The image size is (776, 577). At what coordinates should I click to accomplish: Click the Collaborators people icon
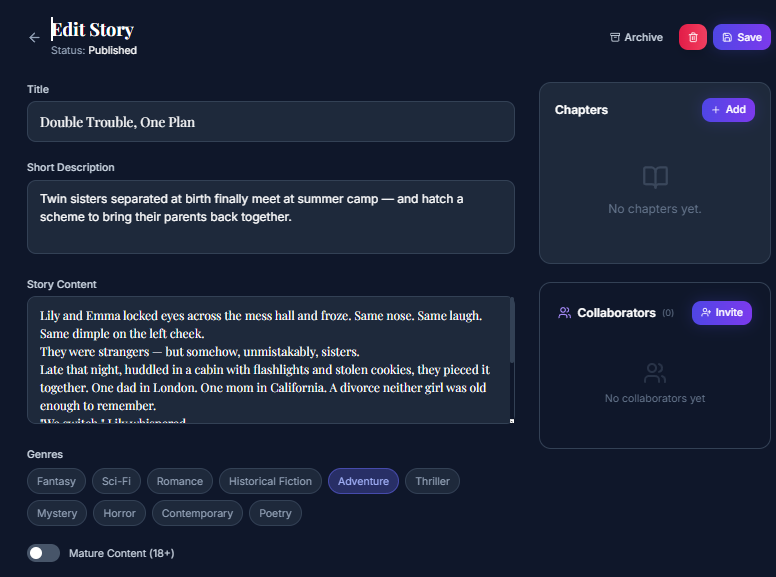pyautogui.click(x=564, y=313)
